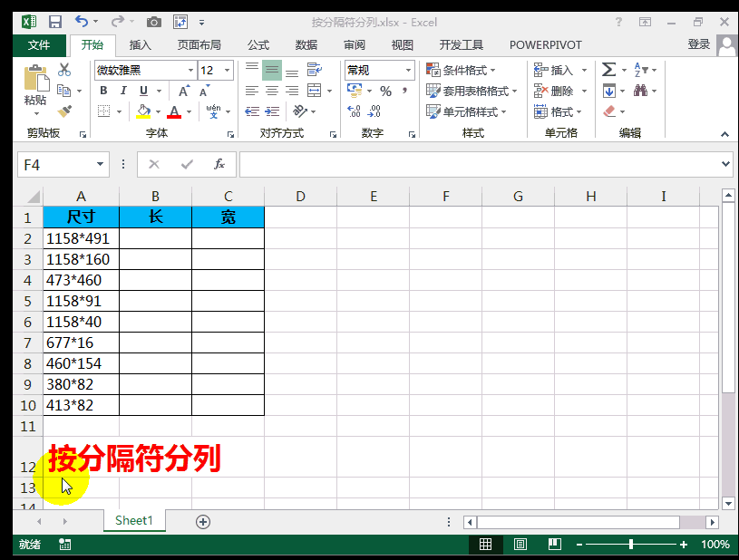Click inside the formula bar input
Viewport: 739px width, 560px height.
click(479, 164)
